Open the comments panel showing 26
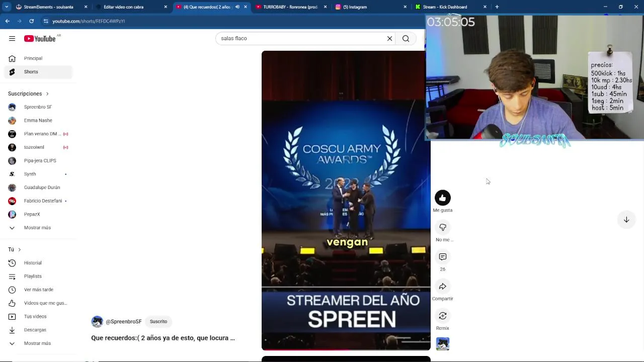Viewport: 644px width, 362px height. click(x=443, y=257)
